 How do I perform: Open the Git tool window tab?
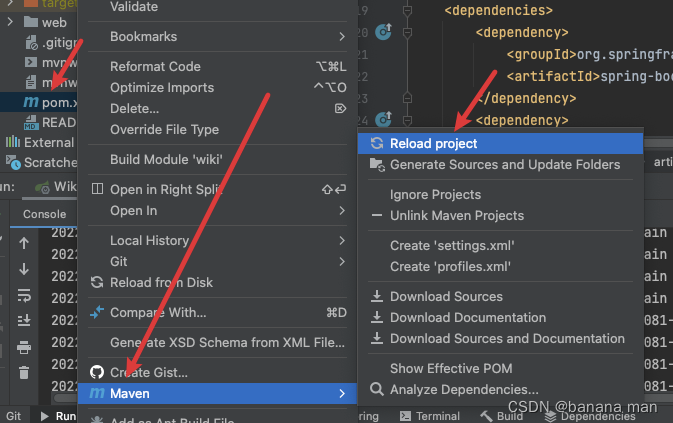(13, 416)
